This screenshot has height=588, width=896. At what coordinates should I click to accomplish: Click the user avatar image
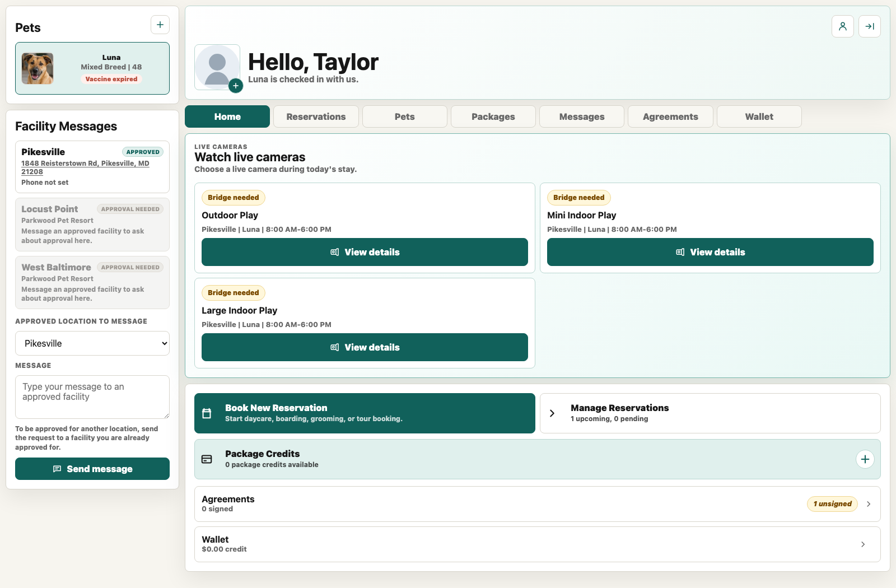[x=217, y=67]
